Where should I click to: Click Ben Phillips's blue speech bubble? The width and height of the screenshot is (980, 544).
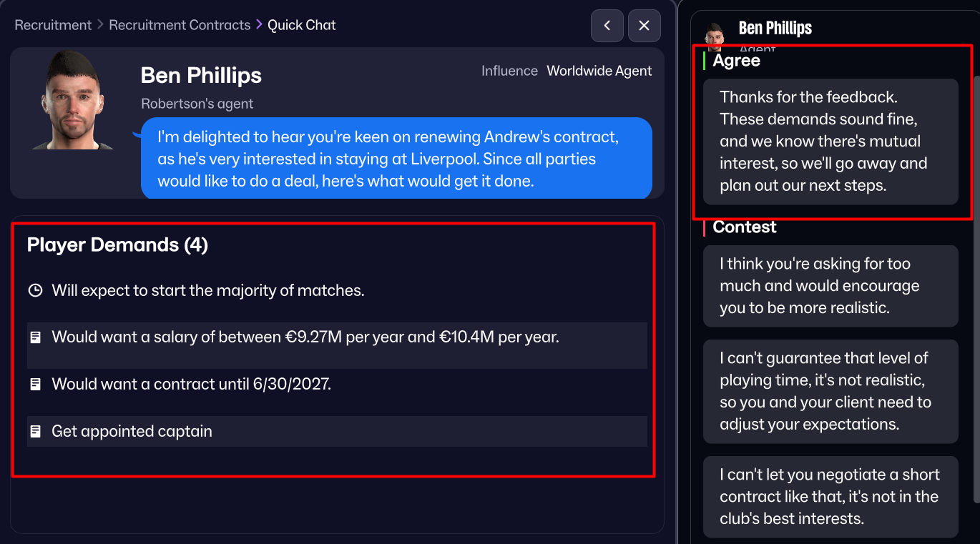(x=397, y=158)
